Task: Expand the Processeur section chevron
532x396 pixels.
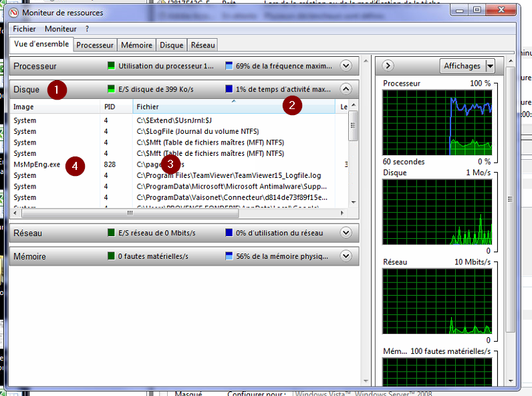Action: (x=346, y=66)
